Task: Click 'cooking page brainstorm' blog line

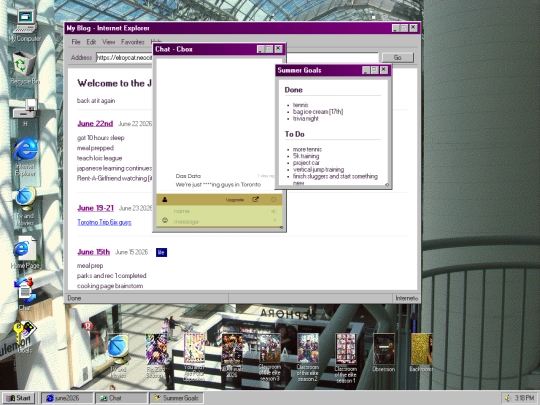Action: pyautogui.click(x=110, y=286)
